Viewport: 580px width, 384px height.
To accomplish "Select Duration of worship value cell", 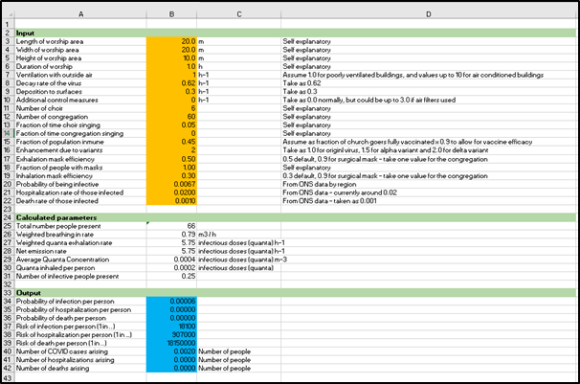I will pos(172,67).
